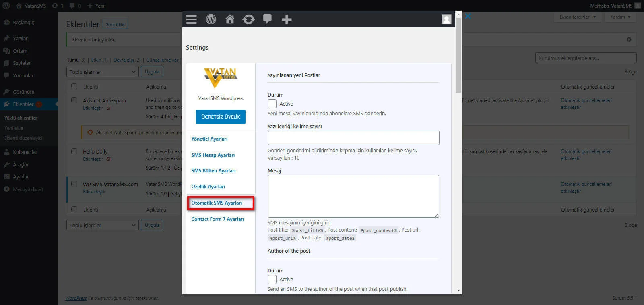Close the modal with the blue X
The image size is (644, 305).
(468, 16)
